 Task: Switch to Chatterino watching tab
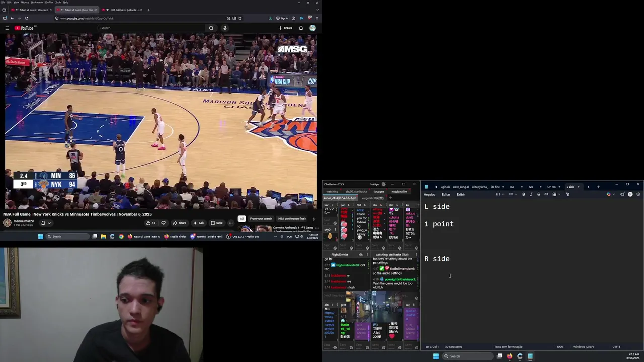pos(332,192)
